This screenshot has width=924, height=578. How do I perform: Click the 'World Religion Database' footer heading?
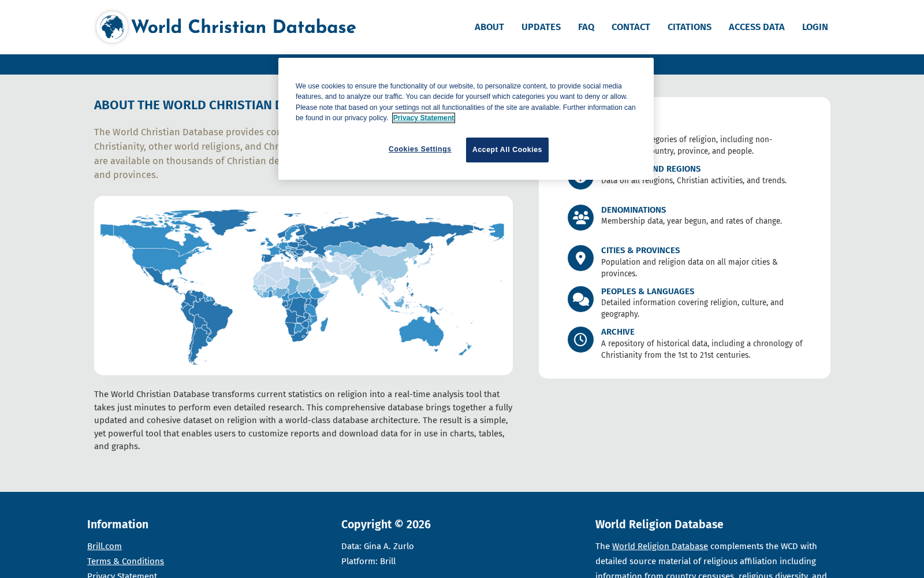click(x=660, y=524)
